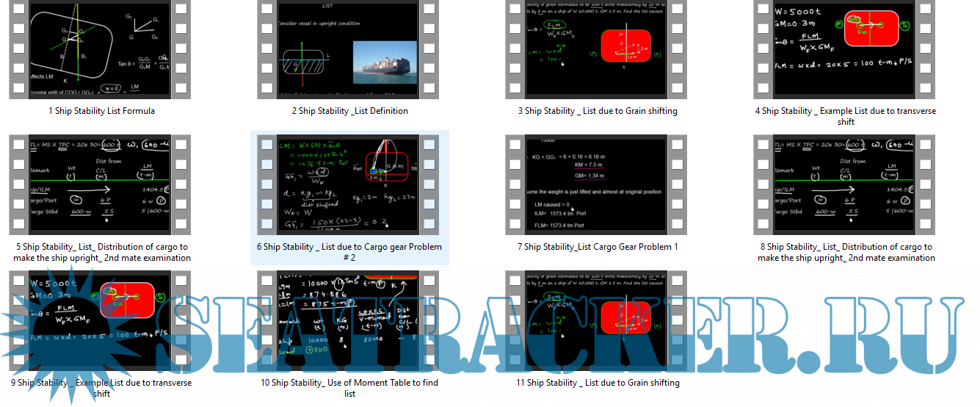Screen dimensions: 980x407
Task: Select video 11 Grain shifting thumbnail
Action: [598, 320]
